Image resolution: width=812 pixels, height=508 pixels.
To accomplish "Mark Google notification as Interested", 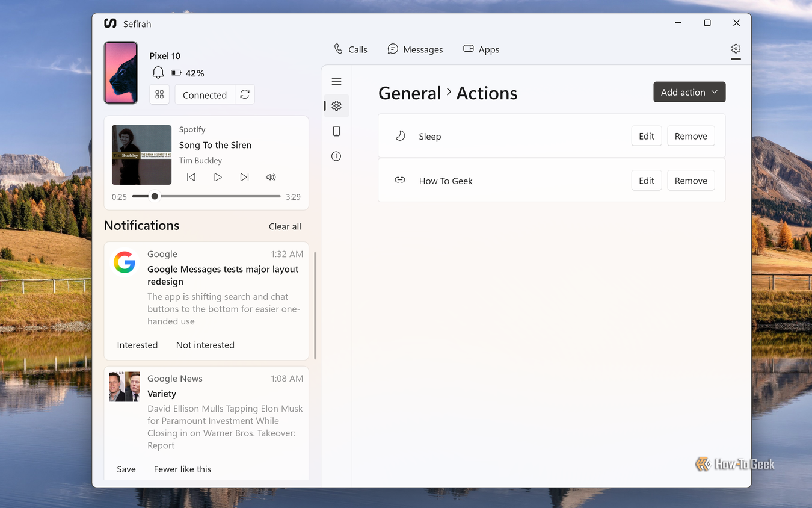I will [137, 345].
